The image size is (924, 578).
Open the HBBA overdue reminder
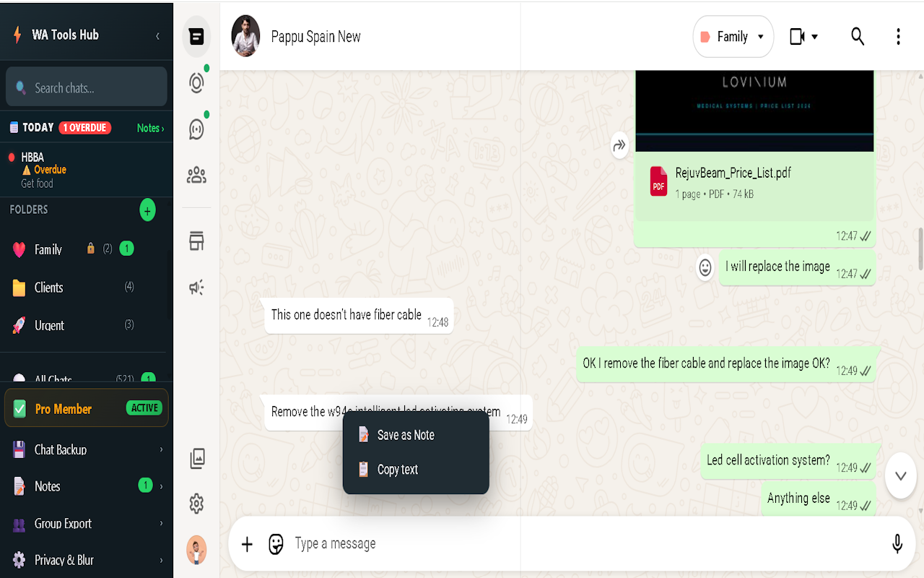tap(87, 170)
